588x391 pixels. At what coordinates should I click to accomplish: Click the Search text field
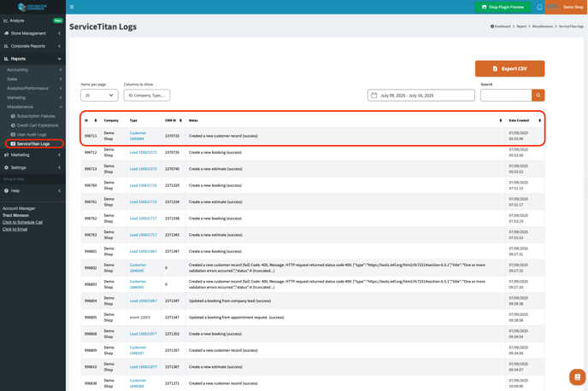point(506,95)
